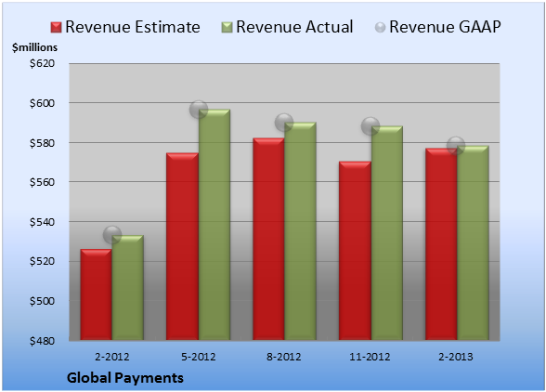Screen dimensions: 546x392
Task: Click the GAAP sphere marker for 5-2012
Action: click(199, 110)
